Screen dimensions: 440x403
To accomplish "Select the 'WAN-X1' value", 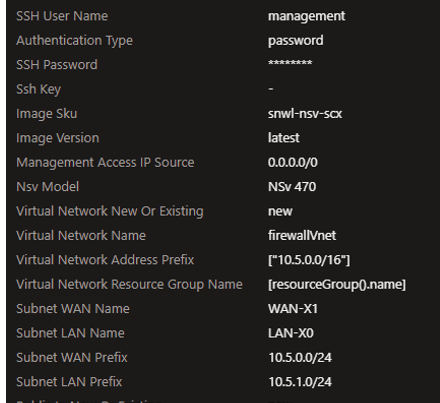I will (293, 309).
